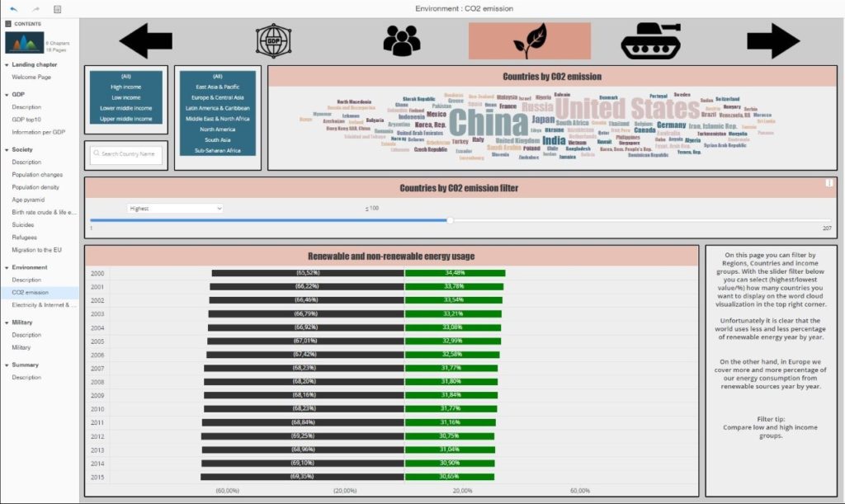This screenshot has width=845, height=504.
Task: Open Migration to the EU page
Action: pyautogui.click(x=36, y=250)
